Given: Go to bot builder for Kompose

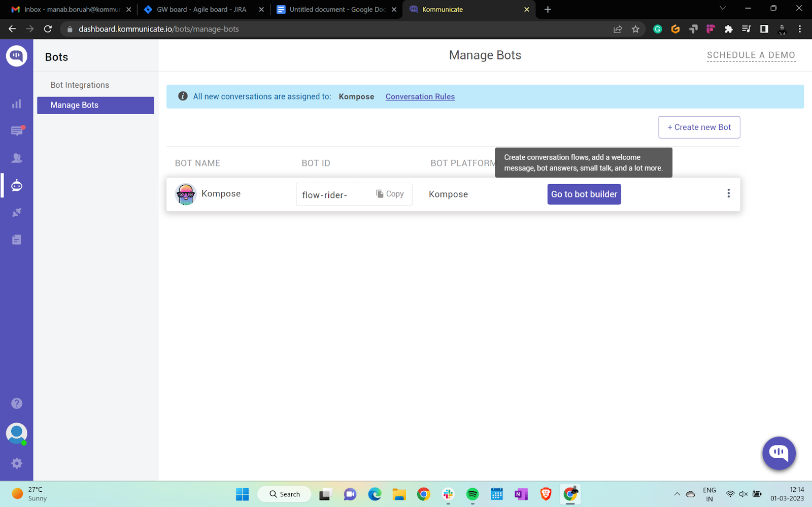Looking at the screenshot, I should [584, 194].
